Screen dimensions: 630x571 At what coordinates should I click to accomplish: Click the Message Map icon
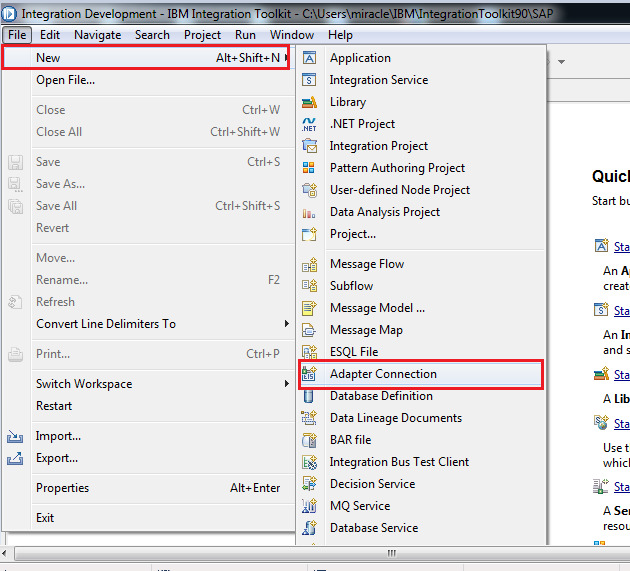coord(309,330)
